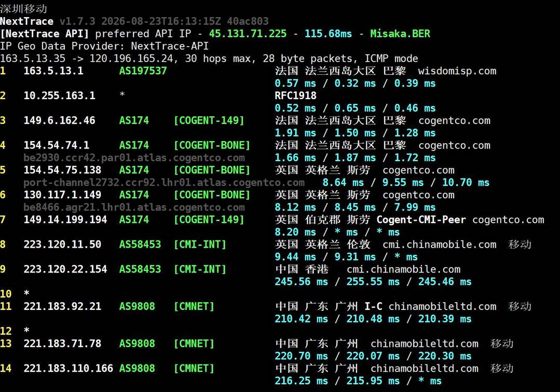Click the Cogent-CMI-Peer label

[x=421, y=220]
